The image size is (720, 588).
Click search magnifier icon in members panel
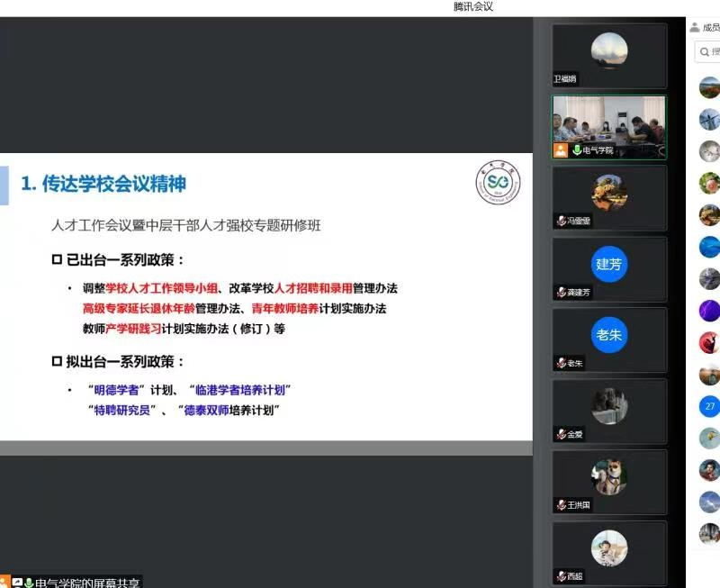[x=704, y=53]
